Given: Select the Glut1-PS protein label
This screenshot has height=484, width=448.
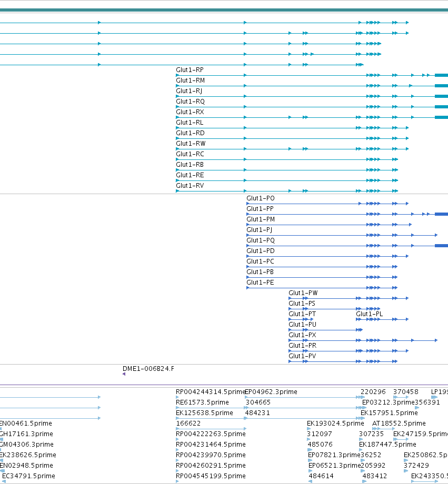Looking at the screenshot, I should click(302, 304).
